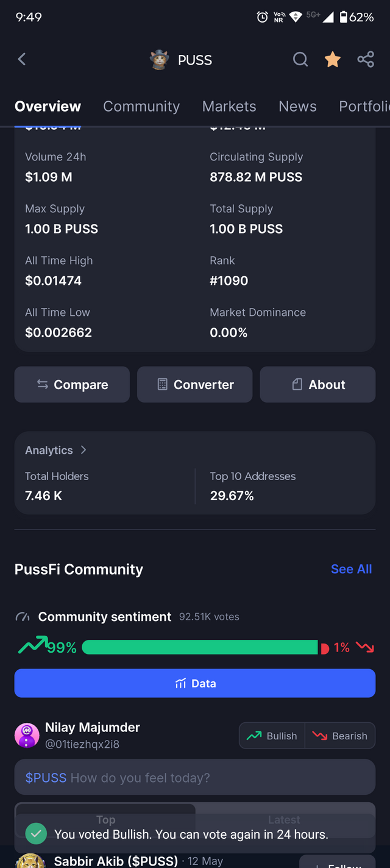390x868 pixels.
Task: Switch to the Community tab
Action: tap(141, 106)
